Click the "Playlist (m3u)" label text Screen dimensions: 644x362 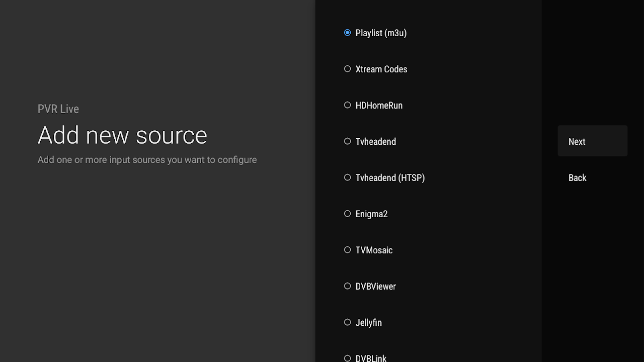381,33
